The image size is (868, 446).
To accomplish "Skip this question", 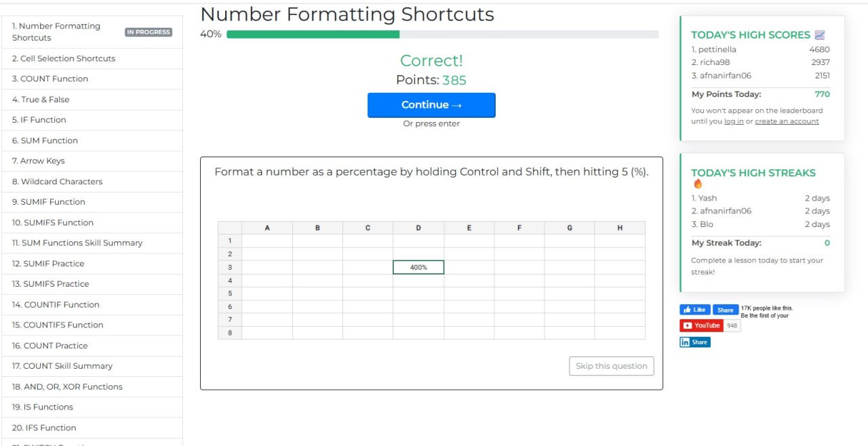I will 611,366.
